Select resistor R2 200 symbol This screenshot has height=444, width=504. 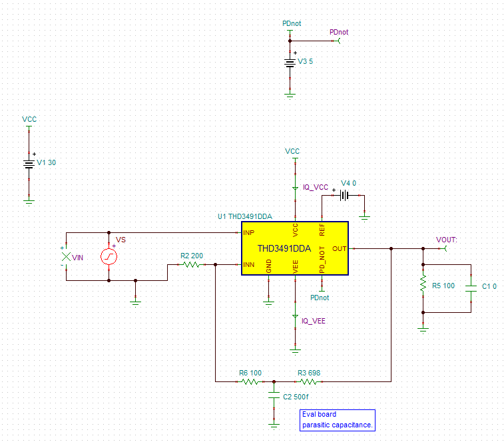(192, 264)
